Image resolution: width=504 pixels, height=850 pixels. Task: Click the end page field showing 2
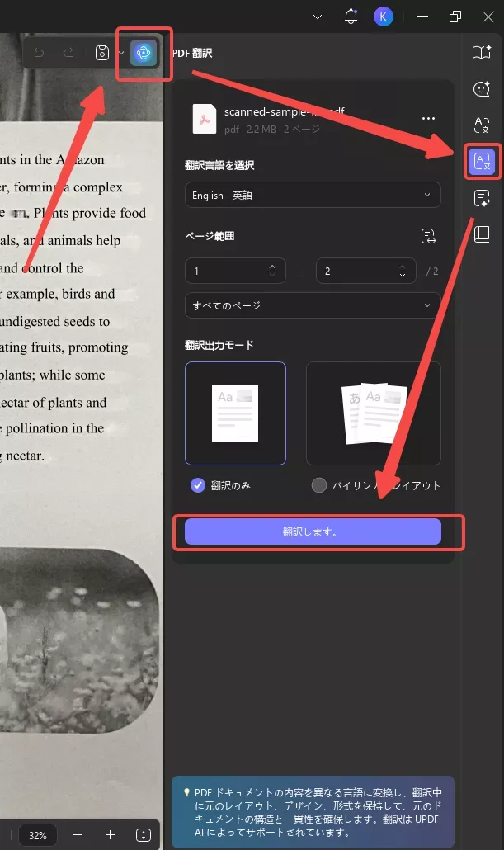click(x=365, y=271)
